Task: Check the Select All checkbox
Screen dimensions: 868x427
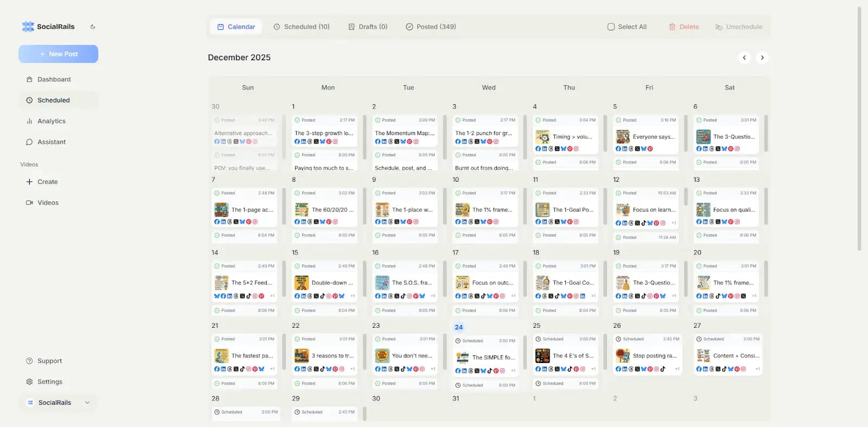Action: point(611,27)
